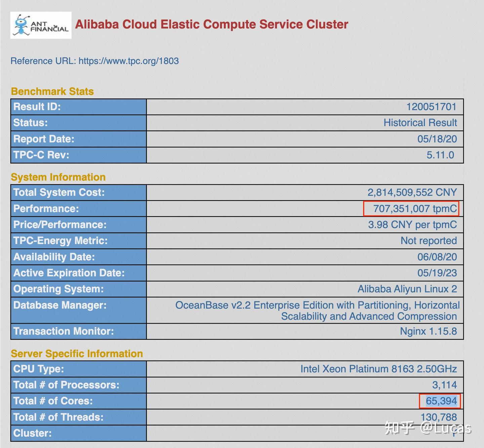Click the Nginx 1.15.8 transaction monitor value
The image size is (484, 448).
pyautogui.click(x=428, y=331)
